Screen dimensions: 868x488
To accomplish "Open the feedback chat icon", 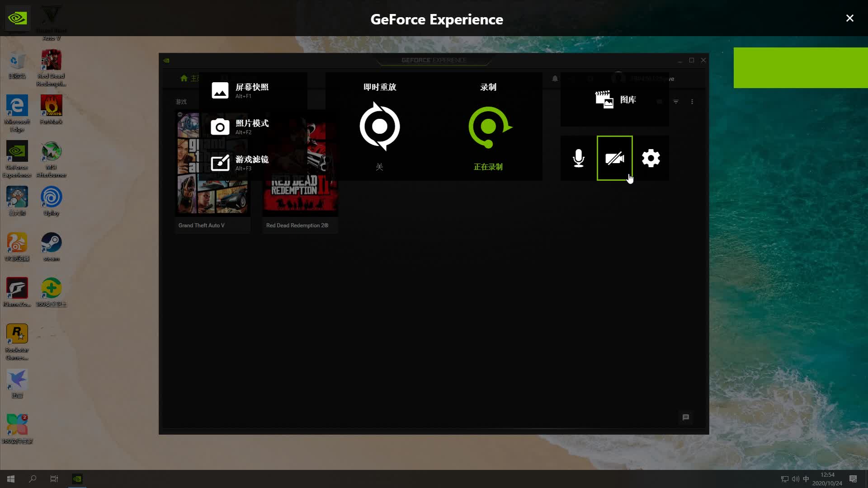I will click(686, 418).
